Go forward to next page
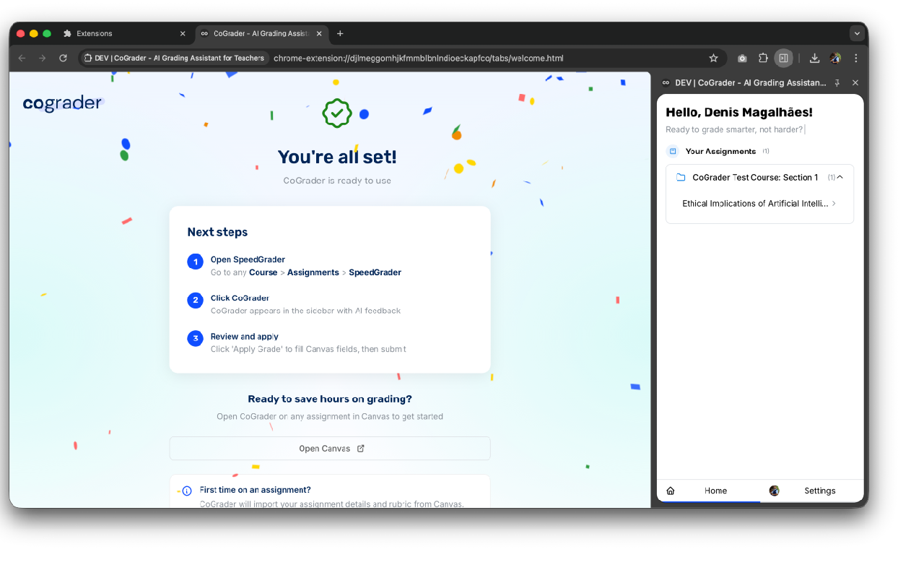This screenshot has width=924, height=578. [43, 58]
